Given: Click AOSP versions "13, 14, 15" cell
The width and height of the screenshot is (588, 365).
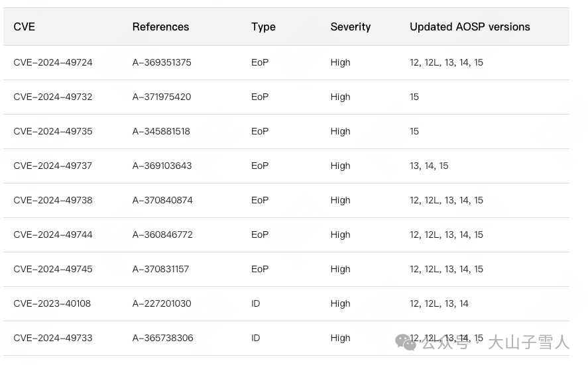Looking at the screenshot, I should [x=429, y=166].
